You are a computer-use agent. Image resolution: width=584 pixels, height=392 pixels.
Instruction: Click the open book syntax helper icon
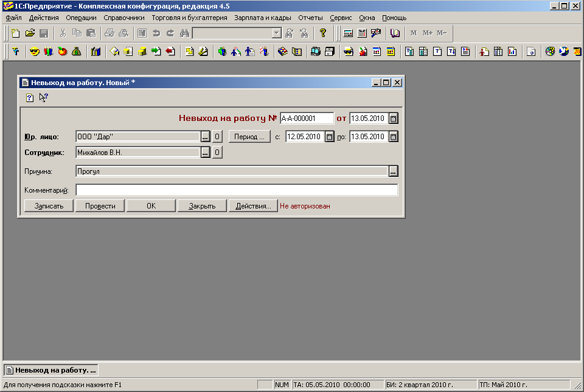pyautogui.click(x=395, y=33)
